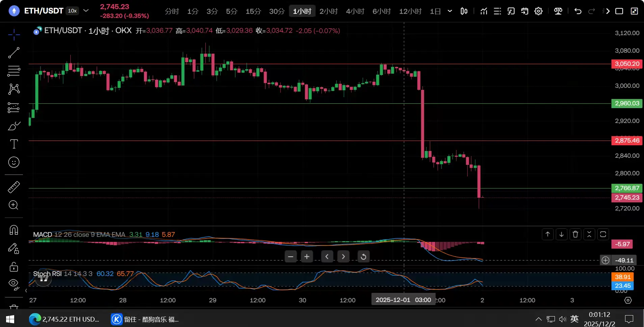Toggle magnet snapping mode

point(14,230)
